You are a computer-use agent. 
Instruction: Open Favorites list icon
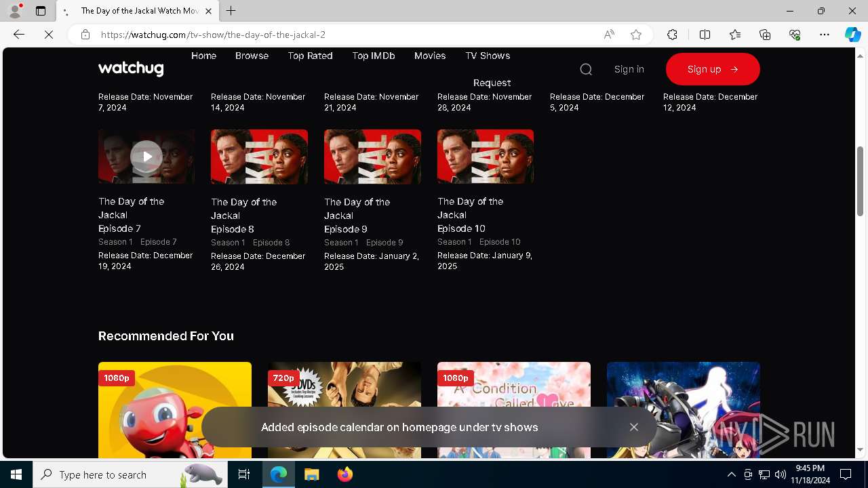[x=735, y=35]
